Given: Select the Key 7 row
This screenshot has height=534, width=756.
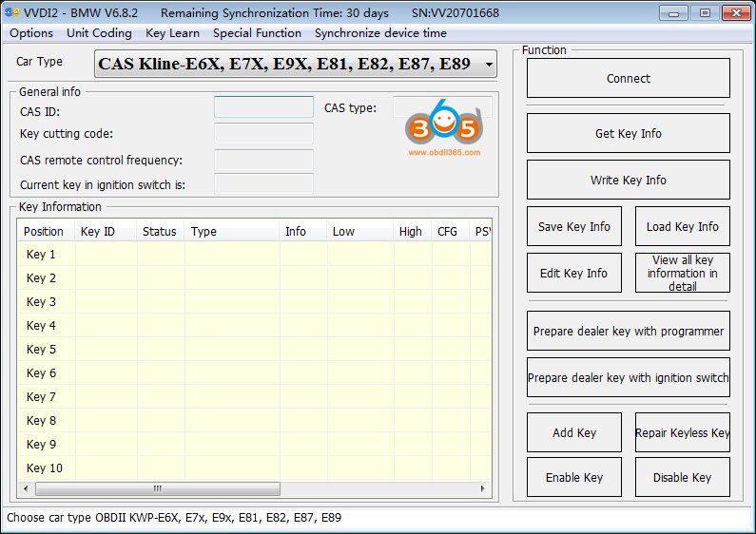Looking at the screenshot, I should coord(254,396).
